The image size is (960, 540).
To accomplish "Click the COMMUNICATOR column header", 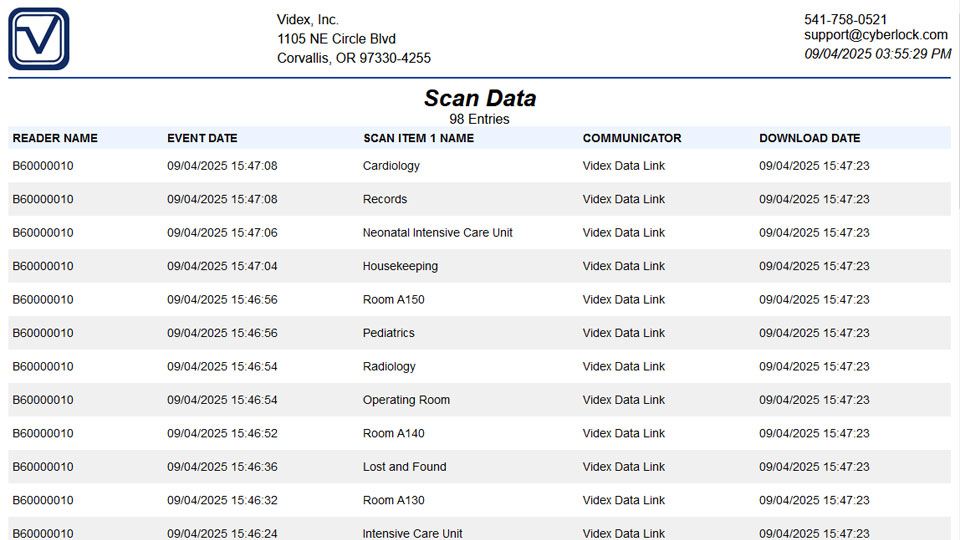I will pyautogui.click(x=632, y=138).
